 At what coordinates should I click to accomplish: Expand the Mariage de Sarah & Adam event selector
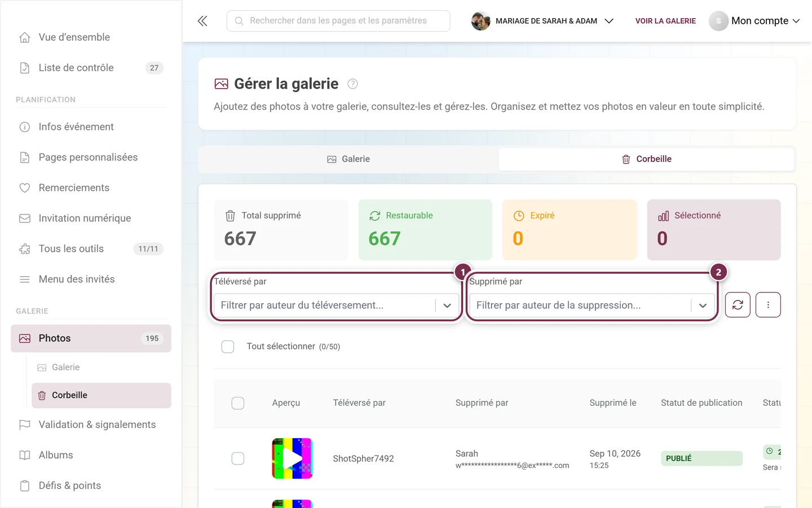[x=542, y=21]
